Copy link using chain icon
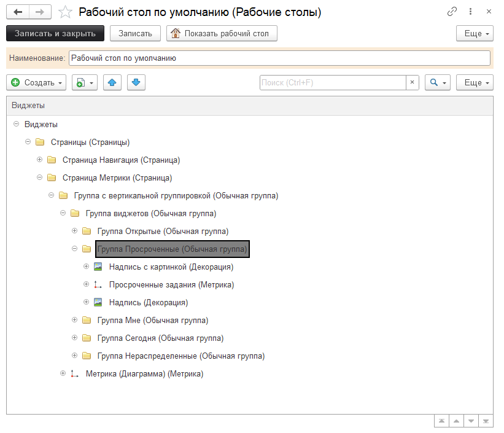This screenshot has width=504, height=433. coord(452,12)
